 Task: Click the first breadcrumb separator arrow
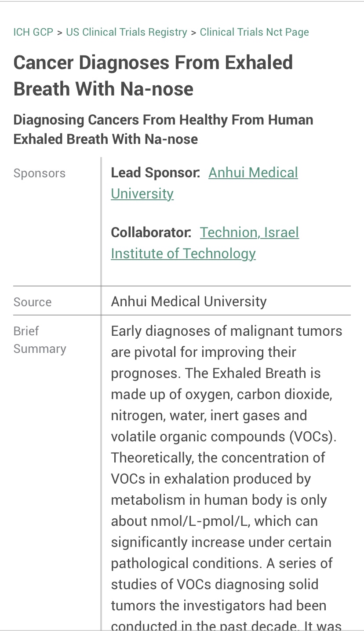[x=60, y=33]
